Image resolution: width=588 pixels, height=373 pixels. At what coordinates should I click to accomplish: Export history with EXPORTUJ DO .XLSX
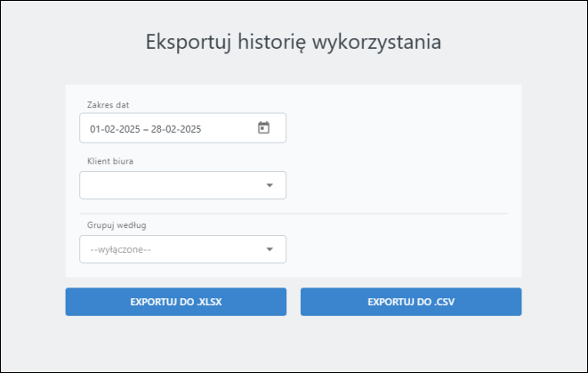(175, 302)
